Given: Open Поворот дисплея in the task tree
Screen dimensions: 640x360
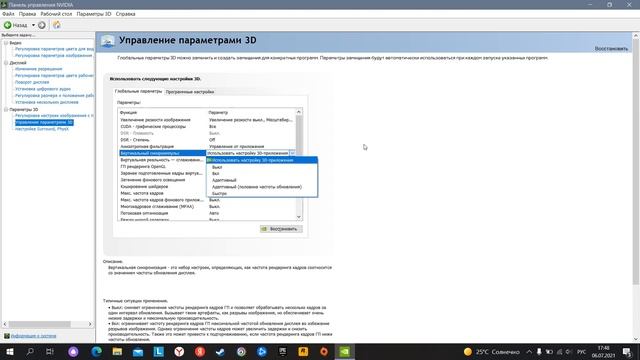Looking at the screenshot, I should click(x=32, y=82).
